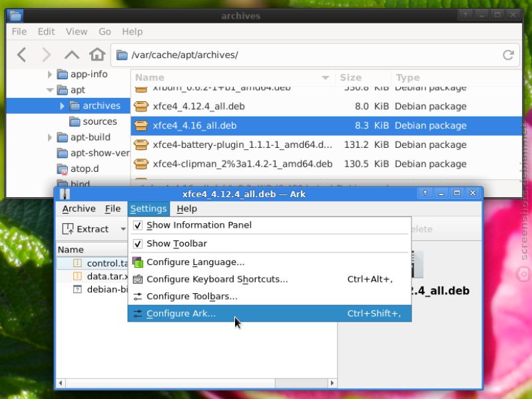Click the Extract toolbar icon in Ark
This screenshot has height=399, width=532.
[68, 229]
